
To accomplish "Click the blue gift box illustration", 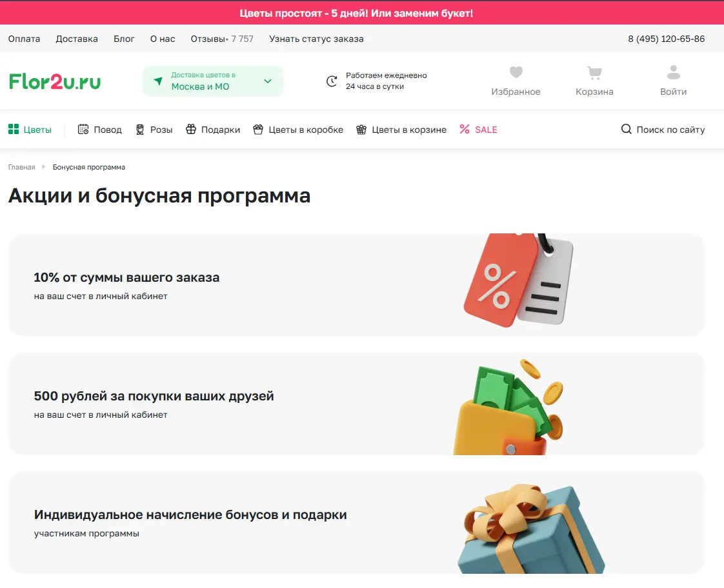I will click(x=531, y=529).
